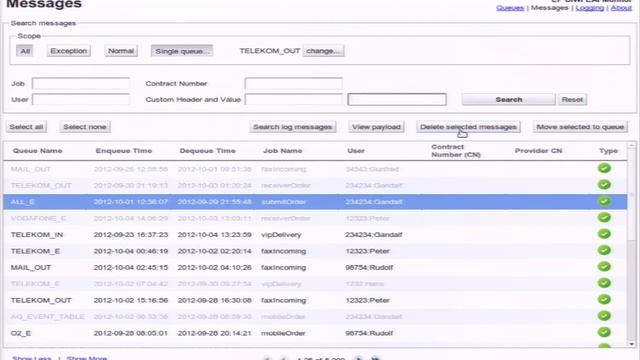The width and height of the screenshot is (640, 360).
Task: Click the type icon of TELEKOM_OUT faxIncoming row
Action: [604, 300]
